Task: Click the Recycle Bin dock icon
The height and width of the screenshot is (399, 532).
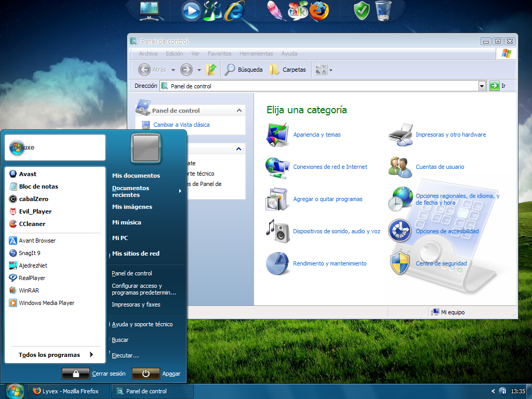Action: (x=383, y=10)
